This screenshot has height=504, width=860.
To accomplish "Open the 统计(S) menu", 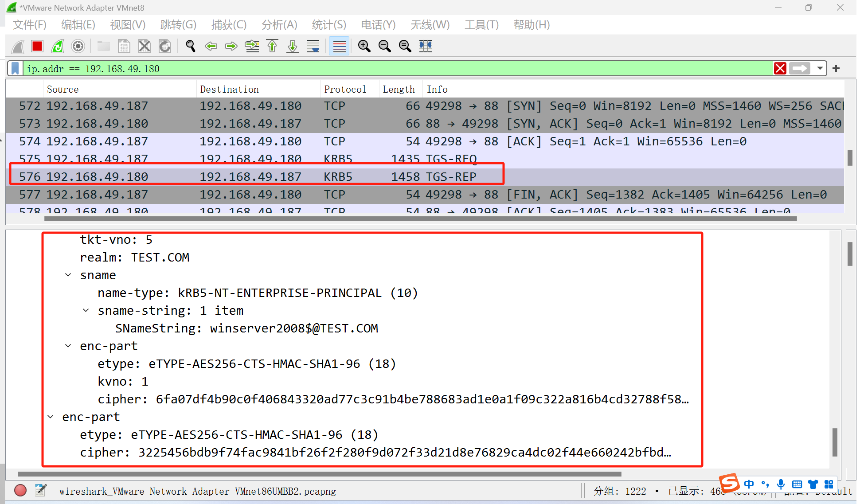I will (x=328, y=25).
